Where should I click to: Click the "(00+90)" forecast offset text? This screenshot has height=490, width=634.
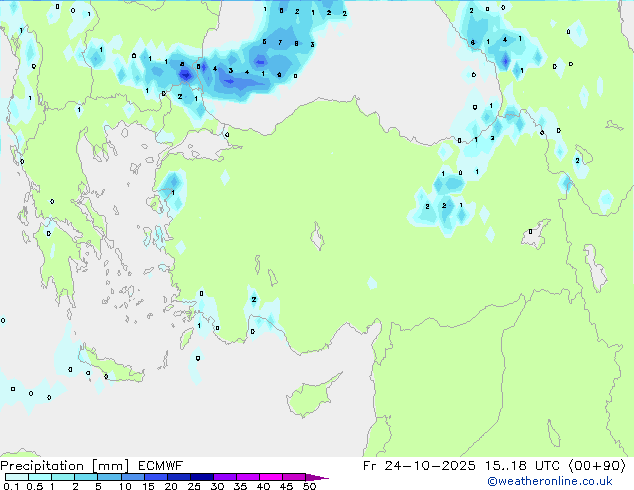tap(598, 466)
